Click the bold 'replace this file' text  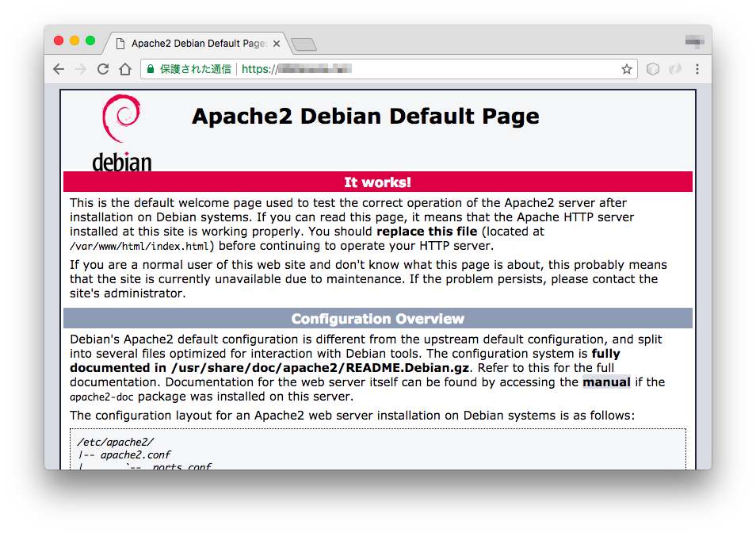(x=426, y=232)
